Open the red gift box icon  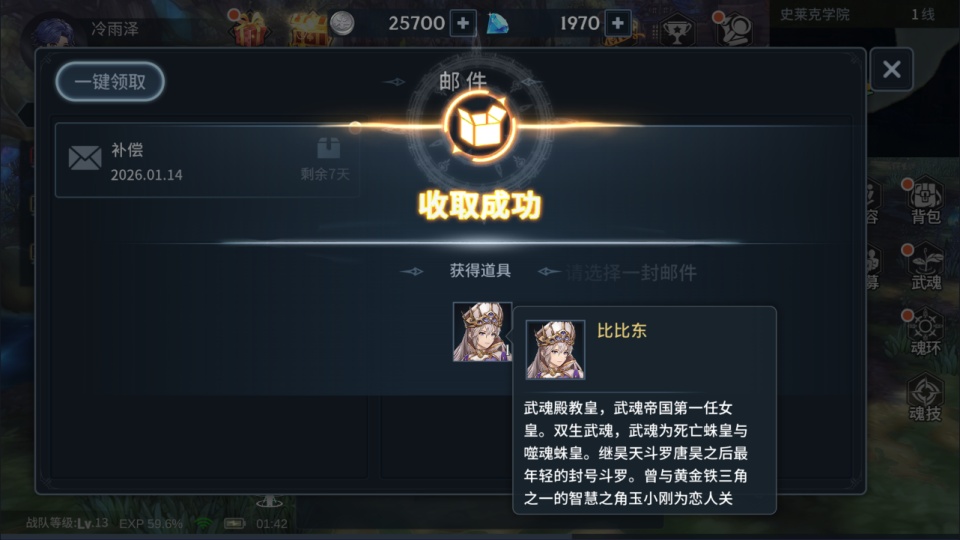249,28
